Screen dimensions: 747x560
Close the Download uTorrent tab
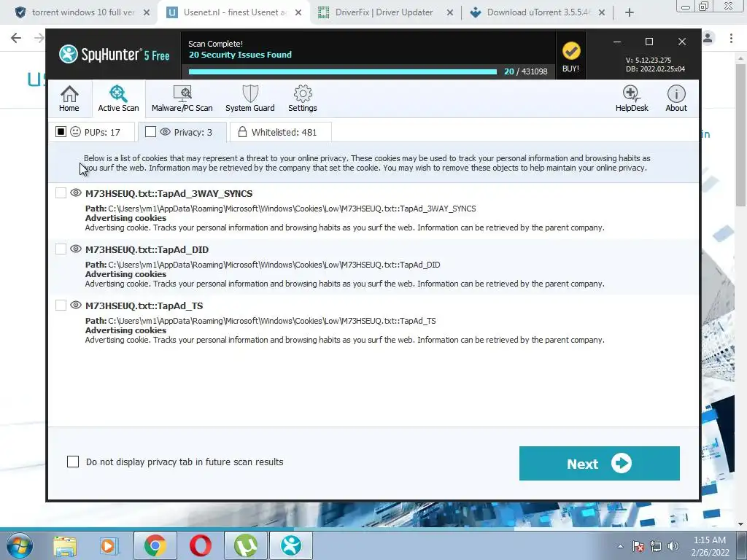point(602,12)
